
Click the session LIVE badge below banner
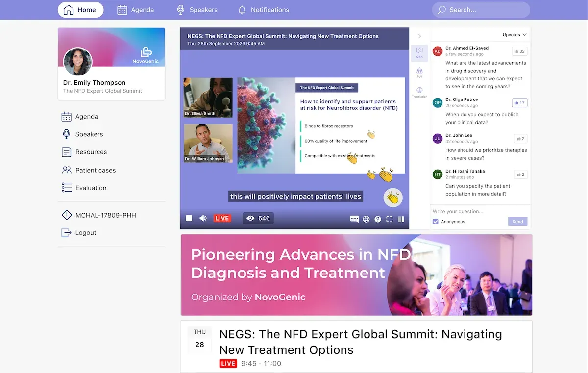click(x=228, y=364)
